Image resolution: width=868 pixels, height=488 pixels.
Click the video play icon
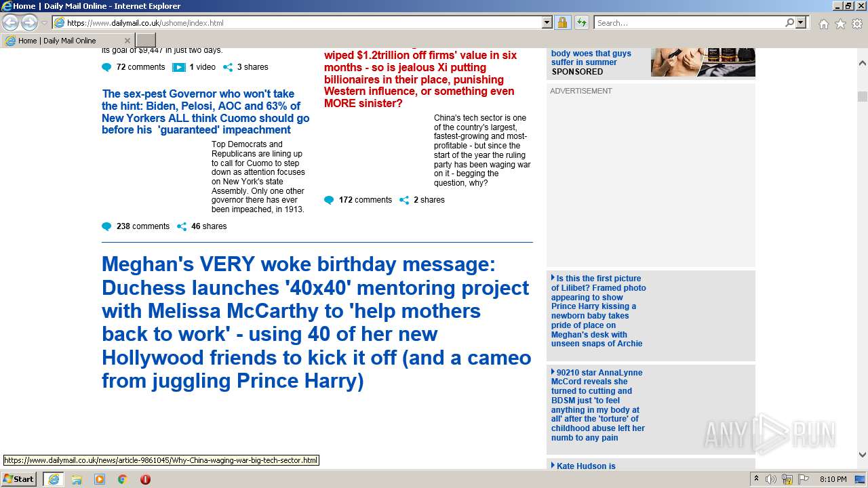coord(178,67)
